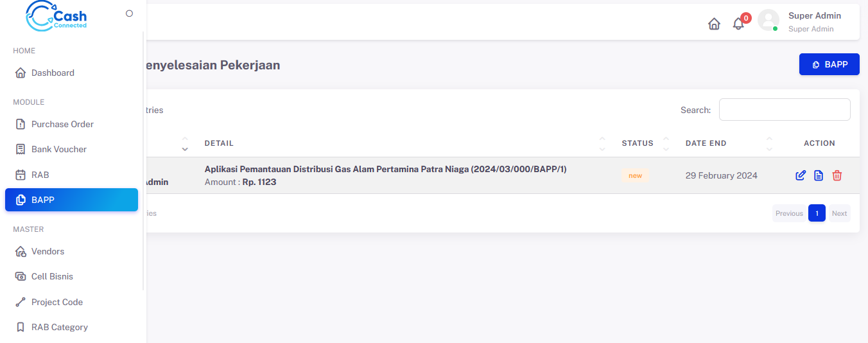This screenshot has height=343, width=868.
Task: Click the blue BAPP create button
Action: (829, 64)
